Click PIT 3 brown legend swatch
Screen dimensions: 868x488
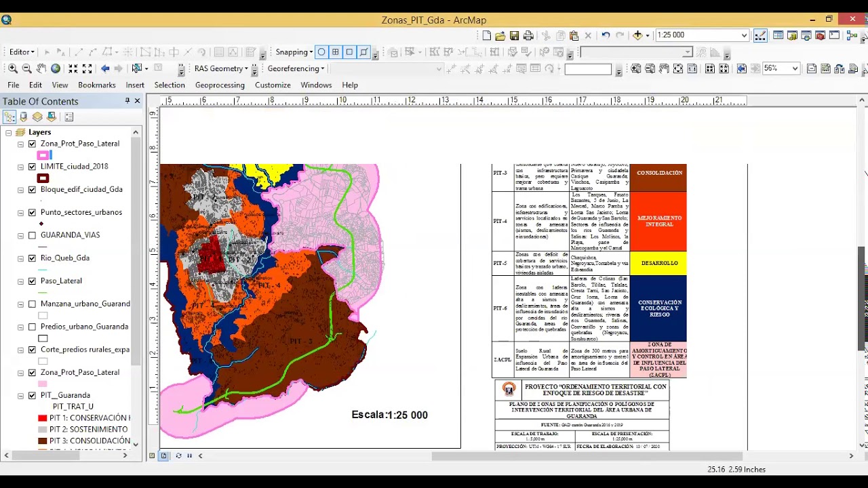point(43,441)
